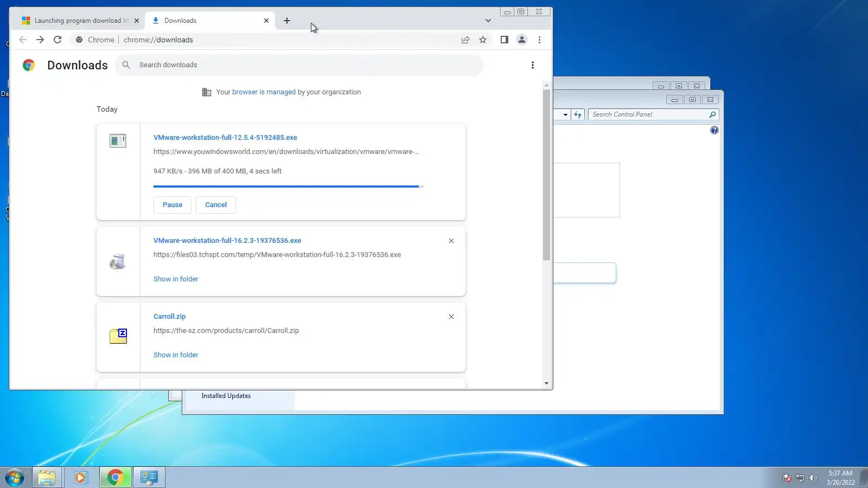This screenshot has height=488, width=868.
Task: Open Control Panel taskbar button
Action: pyautogui.click(x=149, y=478)
